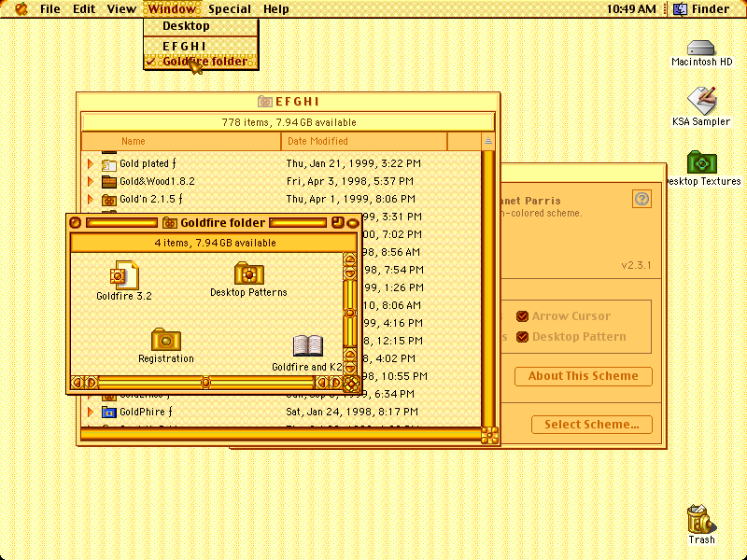Click the Gold plated folder icon

click(109, 164)
